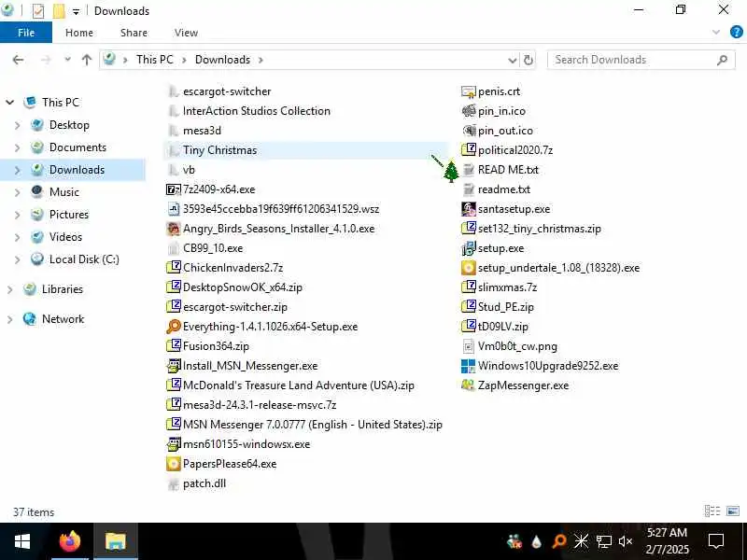Click the snowflake tray icon
This screenshot has width=747, height=560.
pyautogui.click(x=581, y=541)
